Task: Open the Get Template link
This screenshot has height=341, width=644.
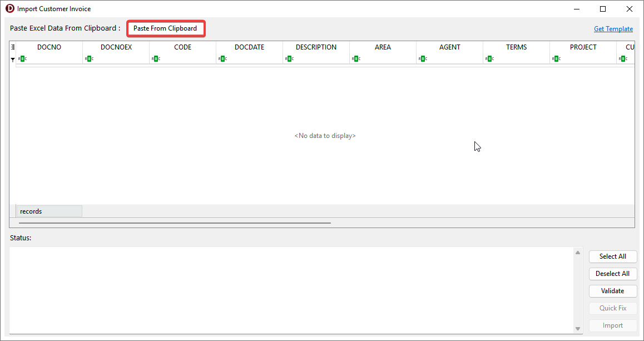Action: [613, 29]
